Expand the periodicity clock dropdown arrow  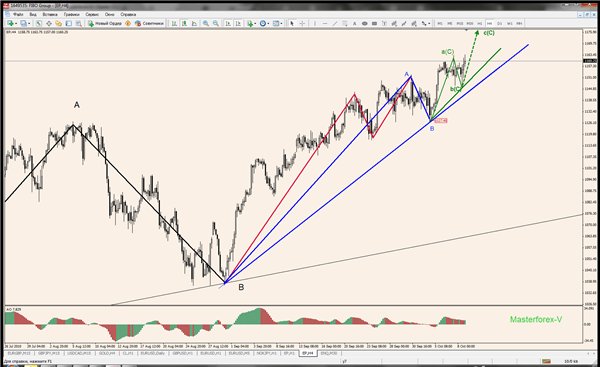point(269,23)
